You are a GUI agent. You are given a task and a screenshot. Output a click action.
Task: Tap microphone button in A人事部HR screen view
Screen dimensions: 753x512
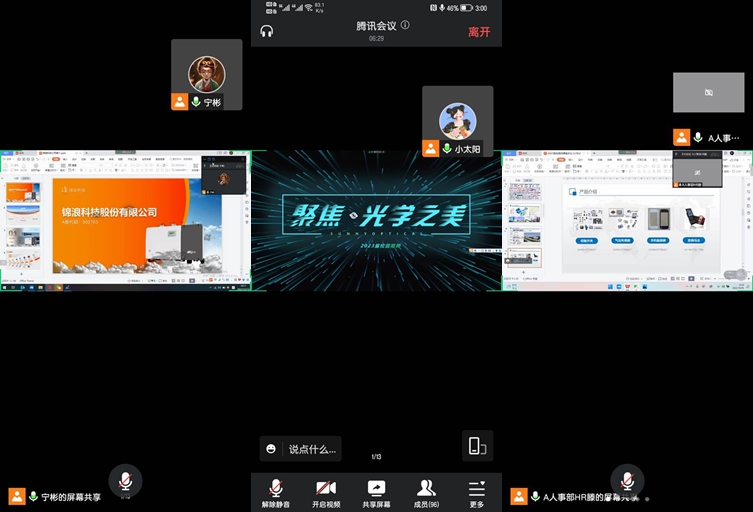627,481
